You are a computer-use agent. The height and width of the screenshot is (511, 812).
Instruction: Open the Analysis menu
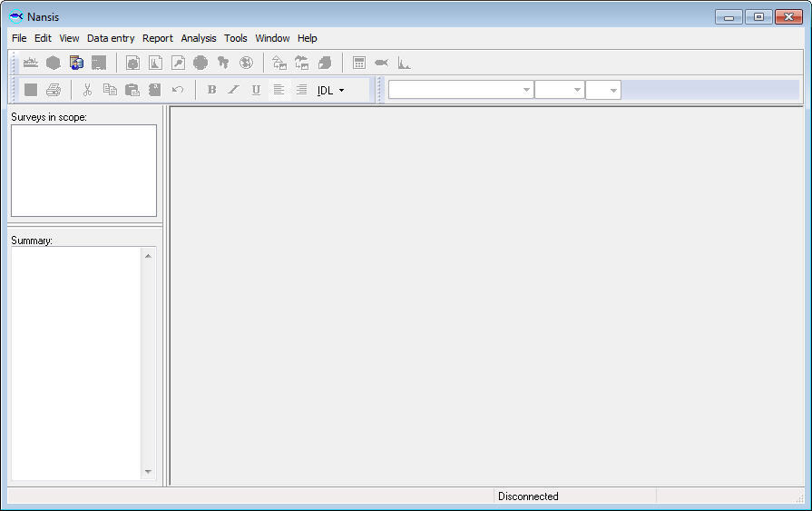pyautogui.click(x=199, y=38)
